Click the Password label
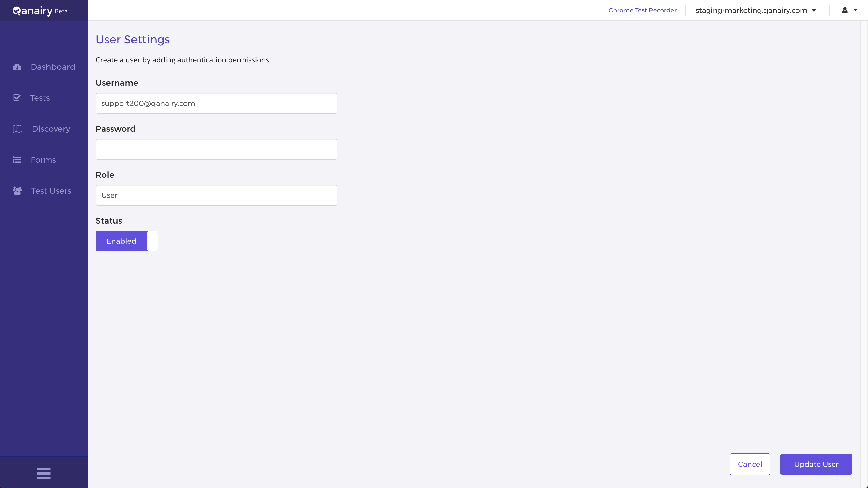Viewport: 868px width, 488px height. point(115,129)
